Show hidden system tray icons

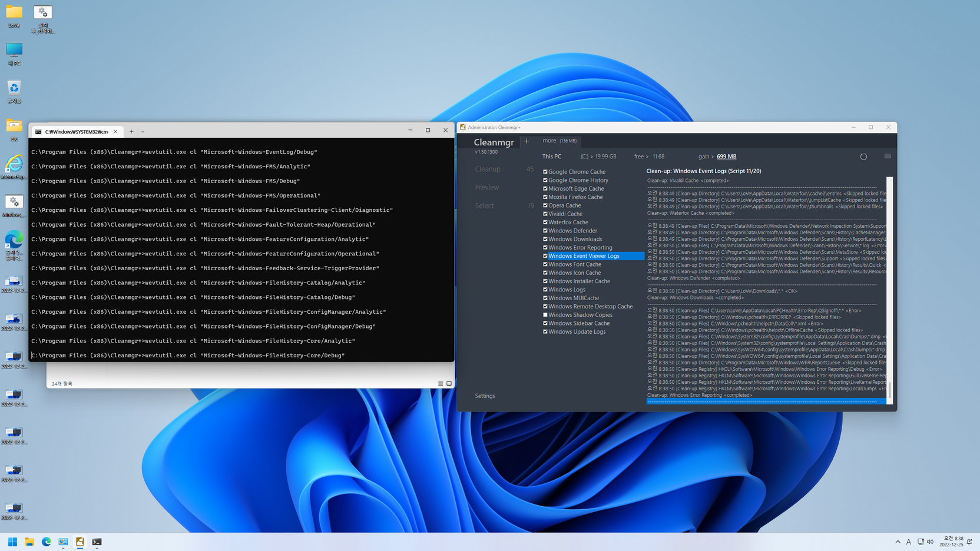click(898, 542)
